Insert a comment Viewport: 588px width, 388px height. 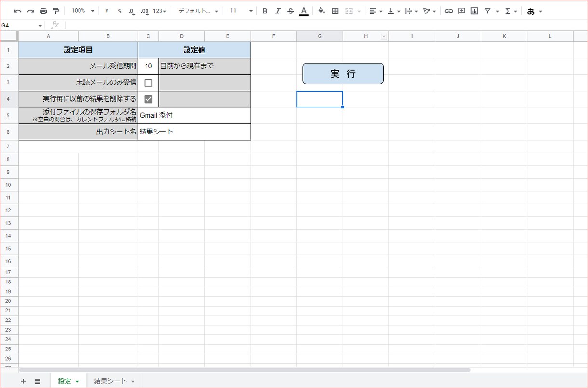pyautogui.click(x=462, y=11)
